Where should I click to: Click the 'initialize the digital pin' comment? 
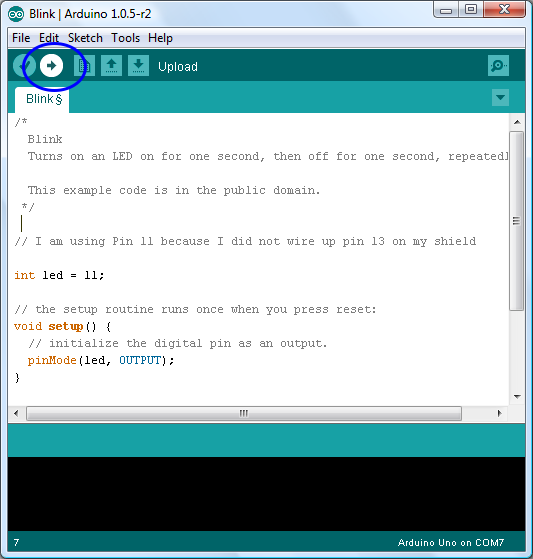[x=178, y=343]
